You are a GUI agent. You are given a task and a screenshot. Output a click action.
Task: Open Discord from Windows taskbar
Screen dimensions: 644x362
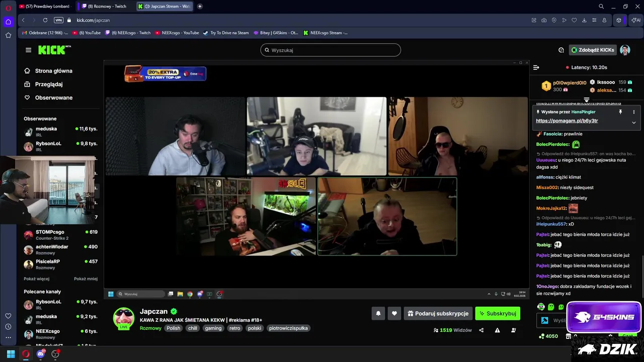click(x=41, y=354)
